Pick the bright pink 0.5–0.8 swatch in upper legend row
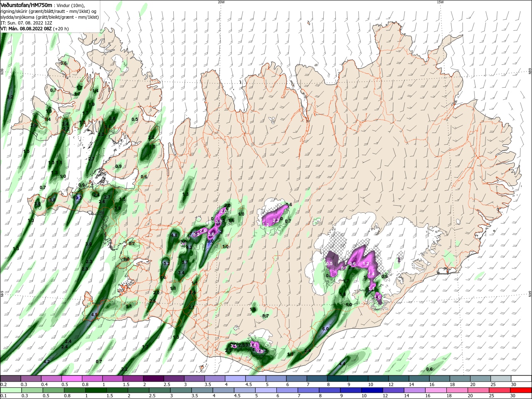The height and width of the screenshot is (399, 532). pyautogui.click(x=71, y=379)
